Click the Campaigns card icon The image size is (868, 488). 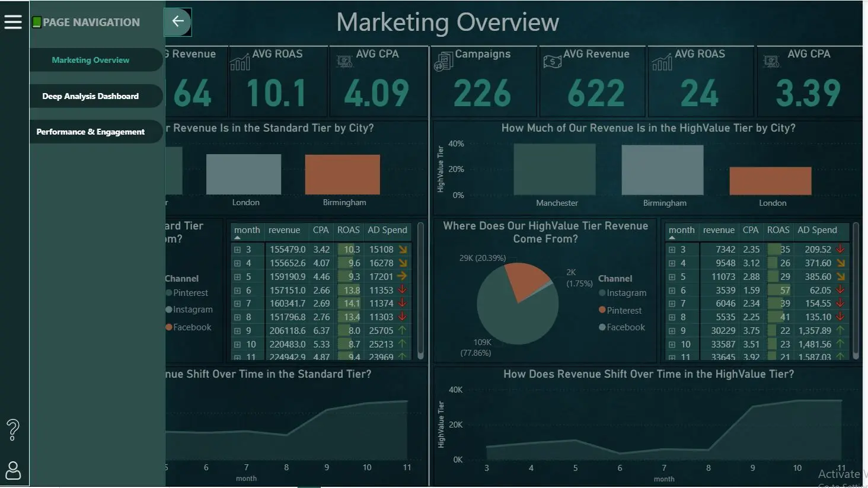click(443, 62)
